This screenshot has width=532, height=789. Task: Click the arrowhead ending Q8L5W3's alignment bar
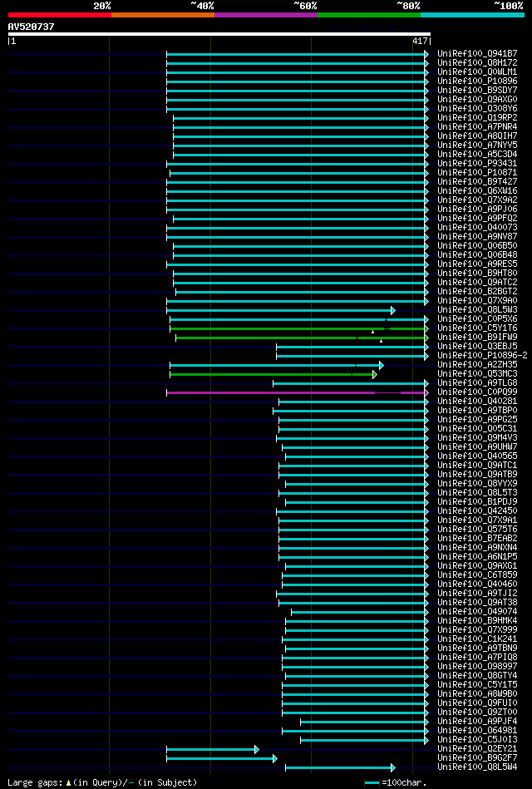coord(393,310)
